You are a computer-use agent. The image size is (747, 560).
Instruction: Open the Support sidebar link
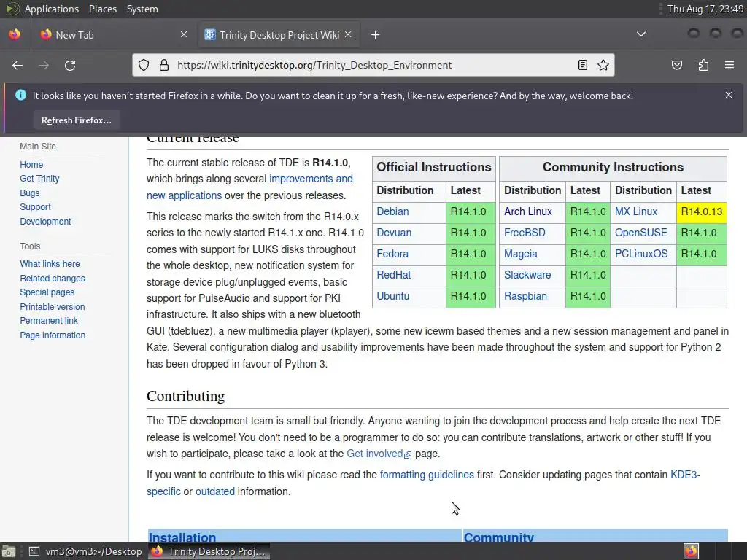35,206
